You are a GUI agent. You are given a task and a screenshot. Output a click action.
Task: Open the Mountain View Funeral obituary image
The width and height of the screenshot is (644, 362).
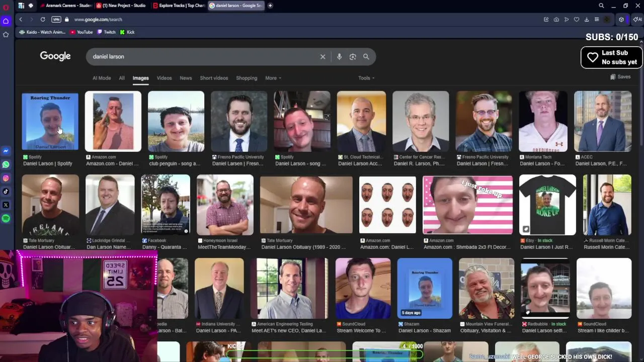pos(487,289)
